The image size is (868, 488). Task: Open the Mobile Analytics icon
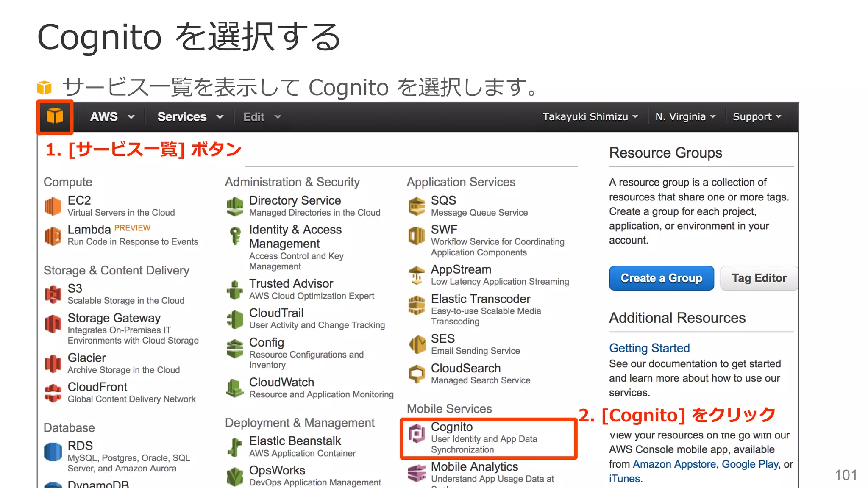[x=417, y=473]
